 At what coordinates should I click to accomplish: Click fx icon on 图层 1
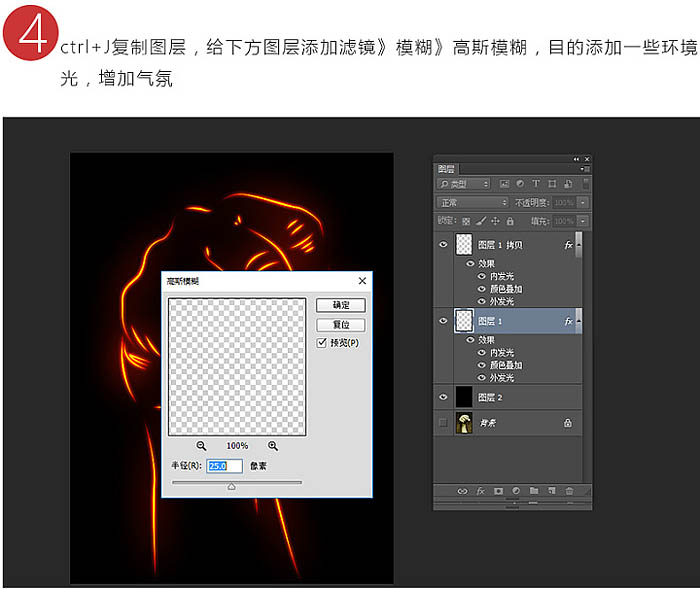click(568, 321)
